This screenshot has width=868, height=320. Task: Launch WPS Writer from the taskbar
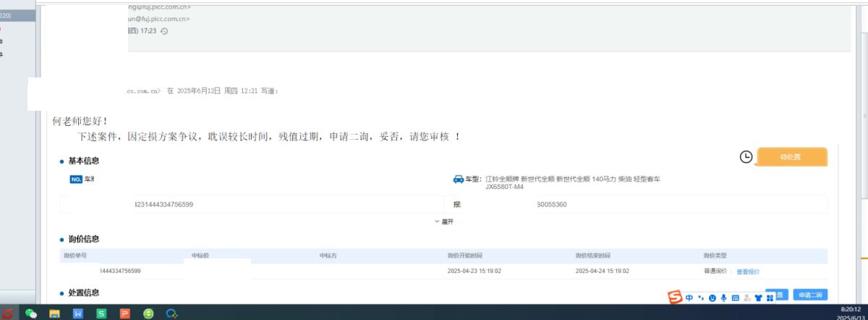(78, 313)
